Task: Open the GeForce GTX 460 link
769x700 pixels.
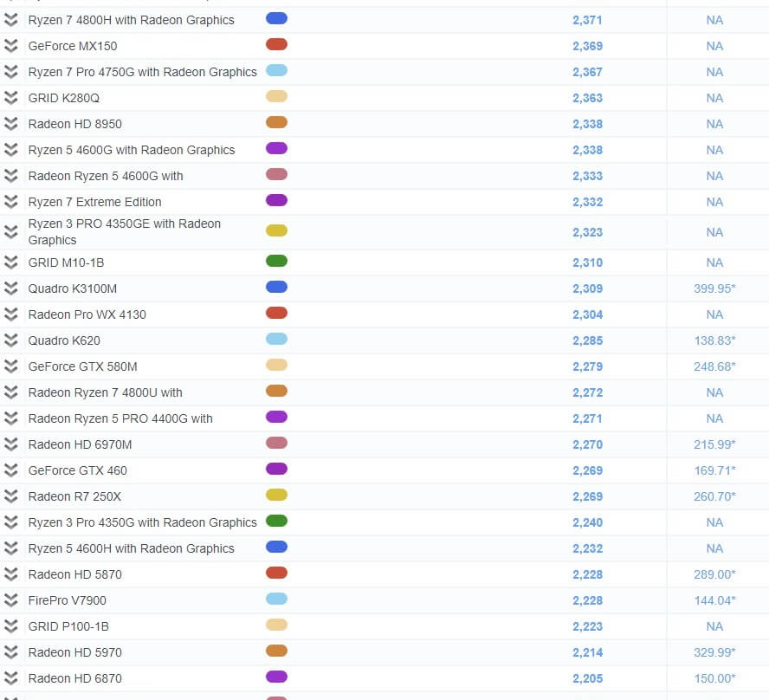Action: (77, 471)
